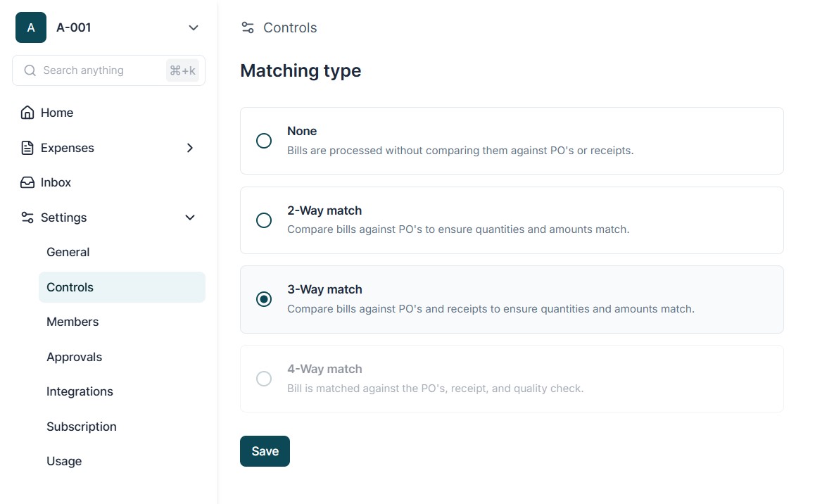
Task: Click the search magnifier icon
Action: [30, 70]
